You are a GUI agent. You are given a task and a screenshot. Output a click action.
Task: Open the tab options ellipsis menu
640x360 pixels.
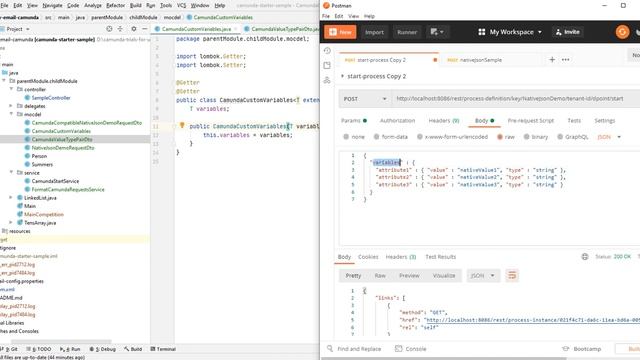point(565,60)
